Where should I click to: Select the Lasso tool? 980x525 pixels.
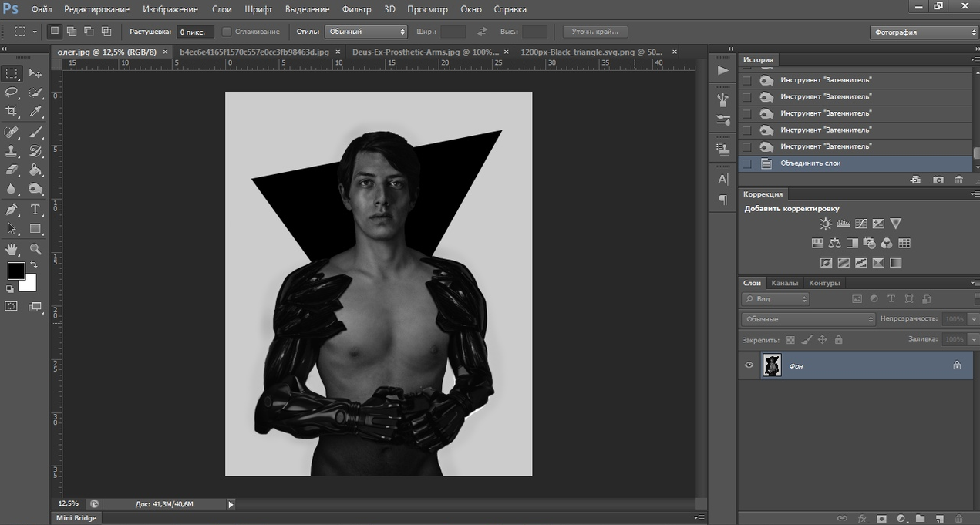pyautogui.click(x=12, y=93)
